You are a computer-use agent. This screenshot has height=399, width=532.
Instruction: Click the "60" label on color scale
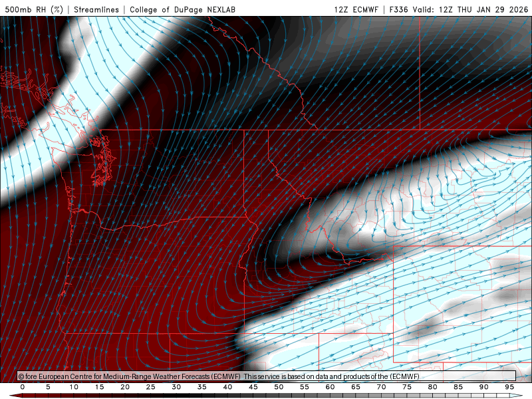(x=330, y=387)
